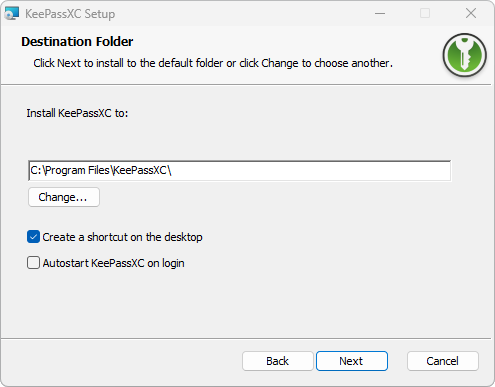Click the 'KeePassXC Setup' title bar text
The image size is (495, 387).
point(70,14)
